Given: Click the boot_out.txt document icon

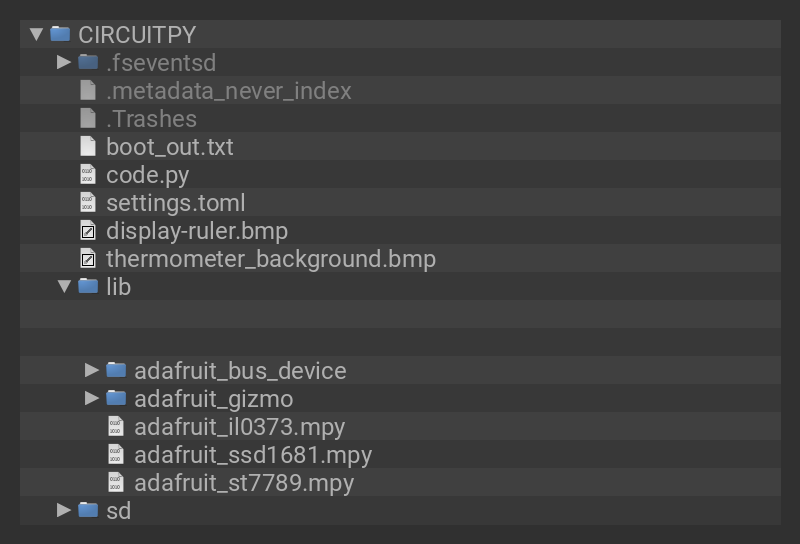Looking at the screenshot, I should (88, 146).
